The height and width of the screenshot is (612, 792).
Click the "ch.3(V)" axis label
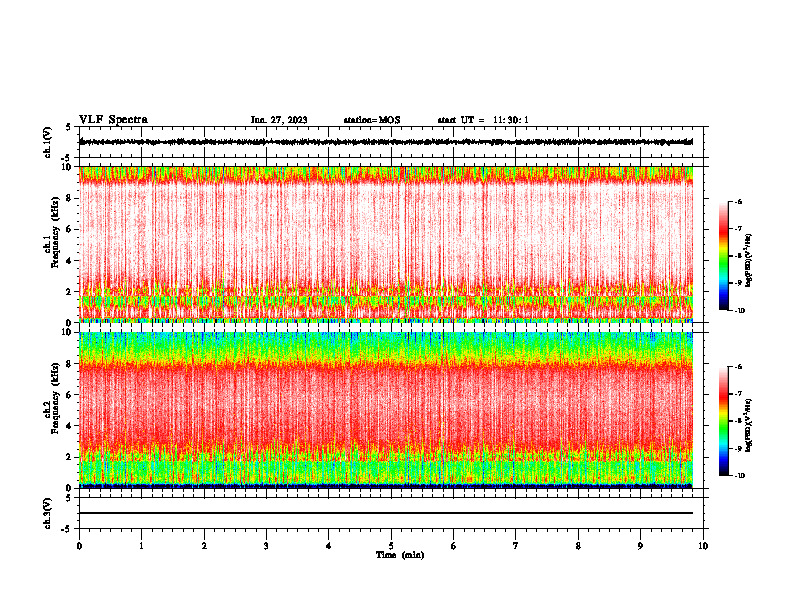47,513
